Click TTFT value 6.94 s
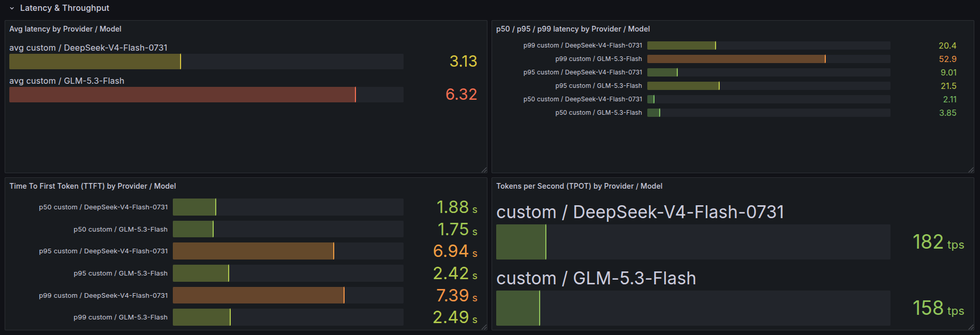The height and width of the screenshot is (335, 980). (x=455, y=251)
